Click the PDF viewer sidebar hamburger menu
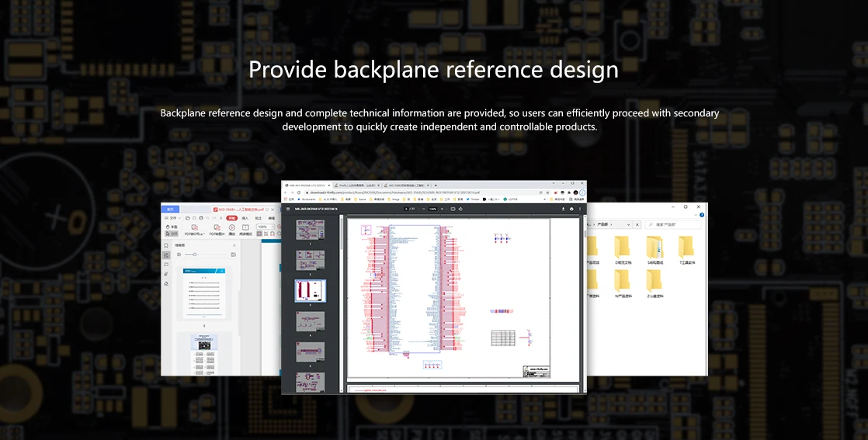 pos(289,209)
